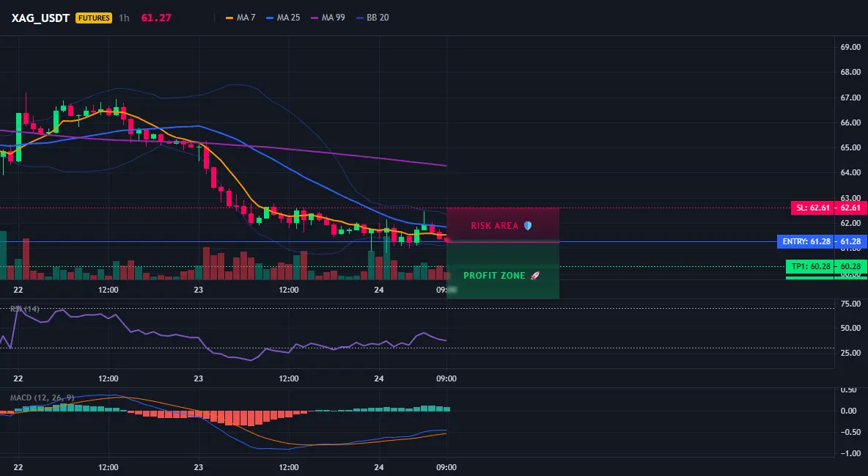Select the RISK AREA box

(503, 225)
